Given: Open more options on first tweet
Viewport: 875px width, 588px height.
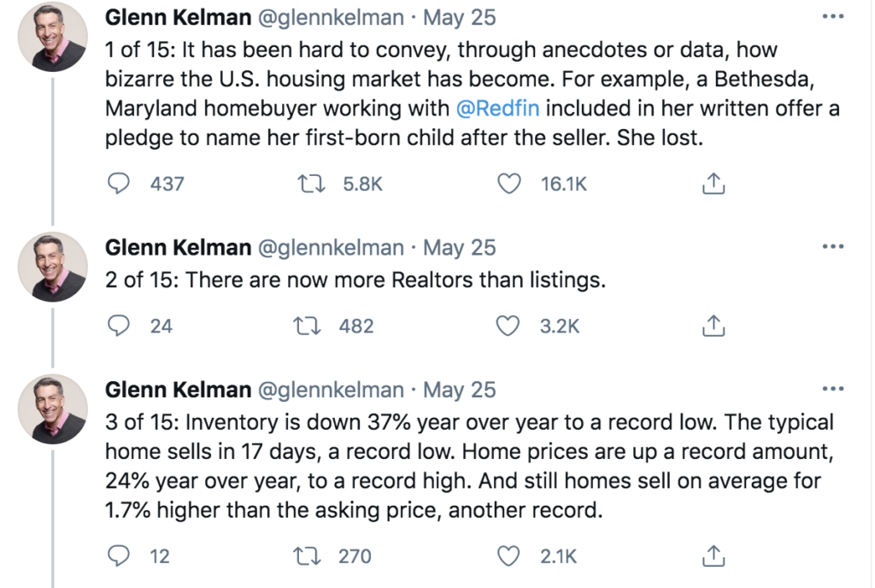Looking at the screenshot, I should coord(833,16).
